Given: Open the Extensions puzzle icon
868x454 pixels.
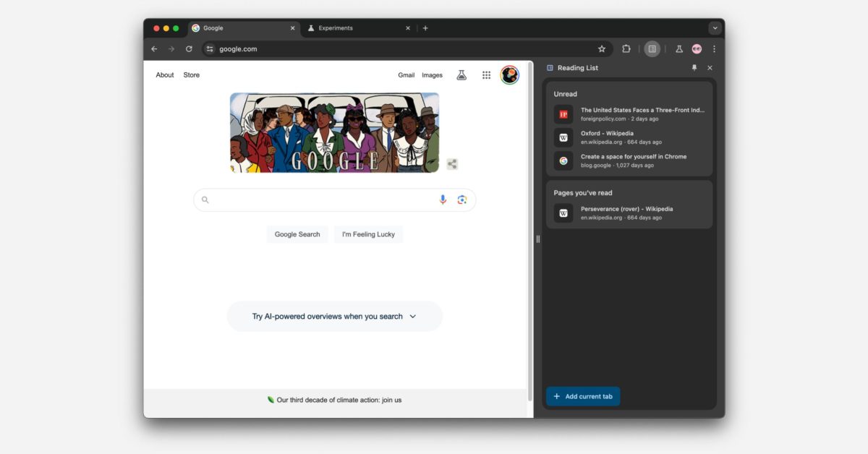Looking at the screenshot, I should [626, 48].
